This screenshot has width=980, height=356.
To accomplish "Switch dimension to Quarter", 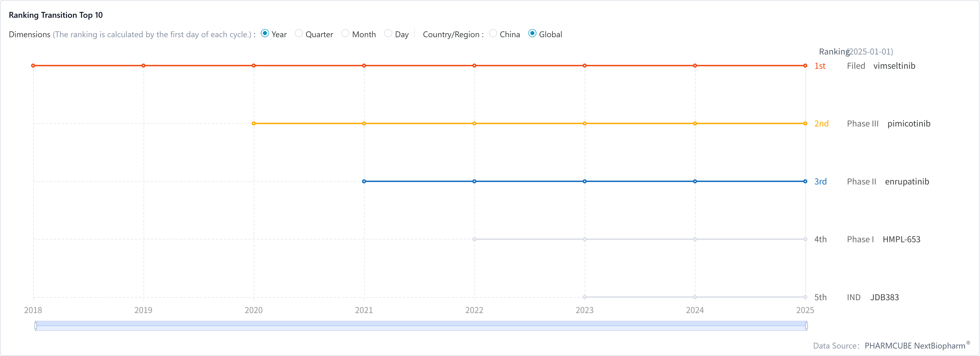I will (299, 34).
